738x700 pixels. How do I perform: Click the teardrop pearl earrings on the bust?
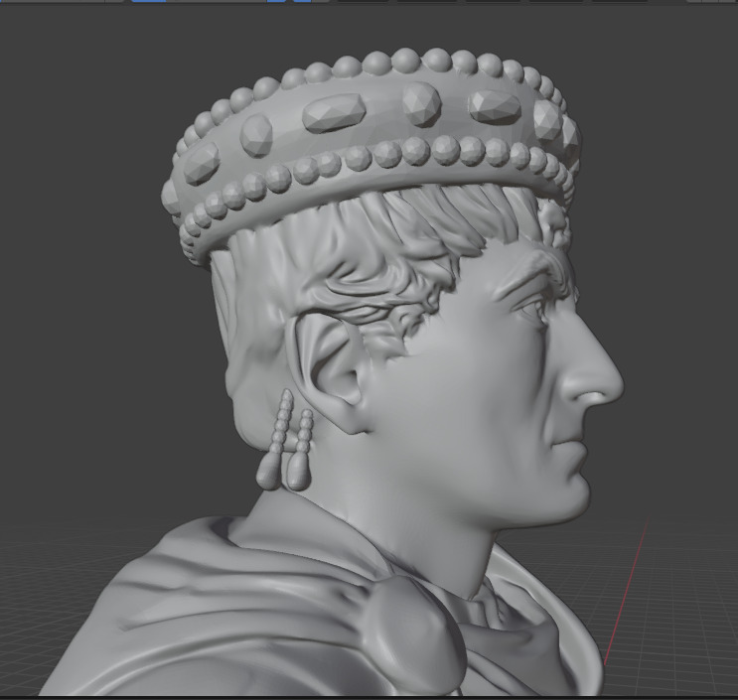[x=284, y=441]
